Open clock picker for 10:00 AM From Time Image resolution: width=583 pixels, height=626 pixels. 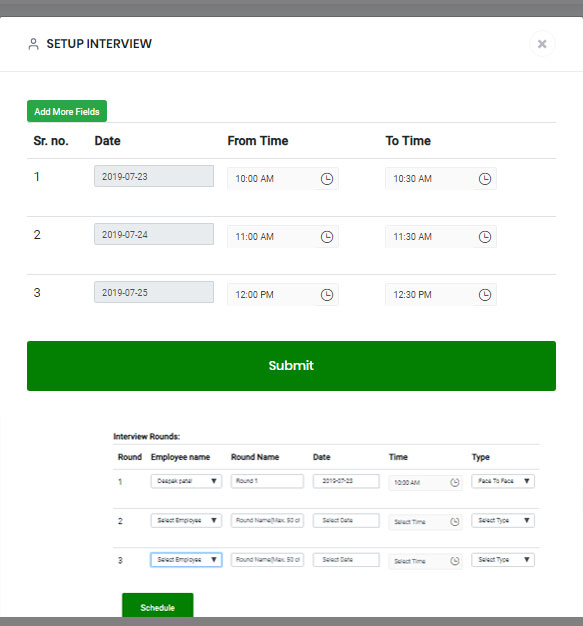327,179
